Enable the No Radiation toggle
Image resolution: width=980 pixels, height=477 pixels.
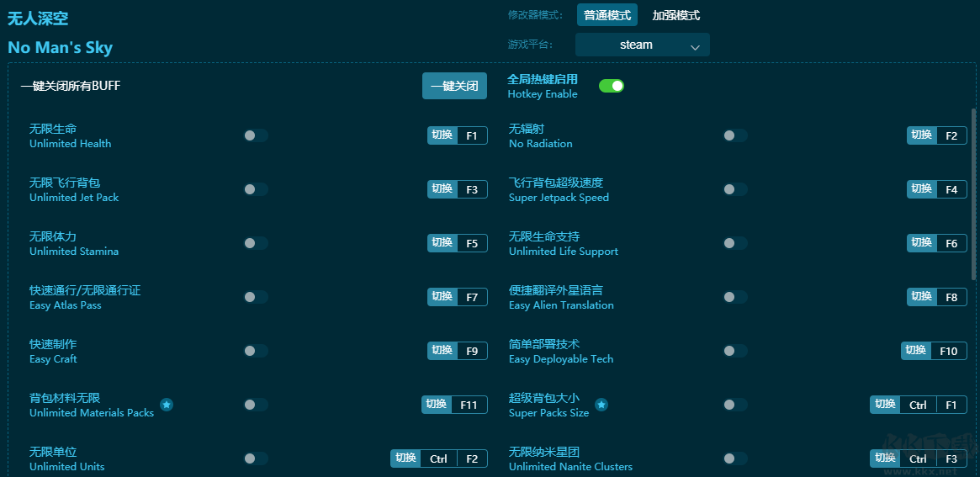(735, 135)
